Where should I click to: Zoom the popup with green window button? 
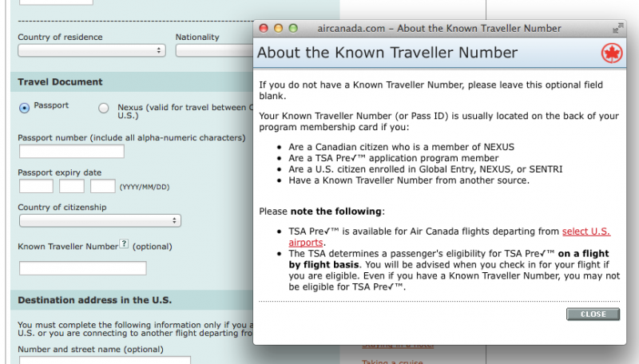[x=293, y=28]
